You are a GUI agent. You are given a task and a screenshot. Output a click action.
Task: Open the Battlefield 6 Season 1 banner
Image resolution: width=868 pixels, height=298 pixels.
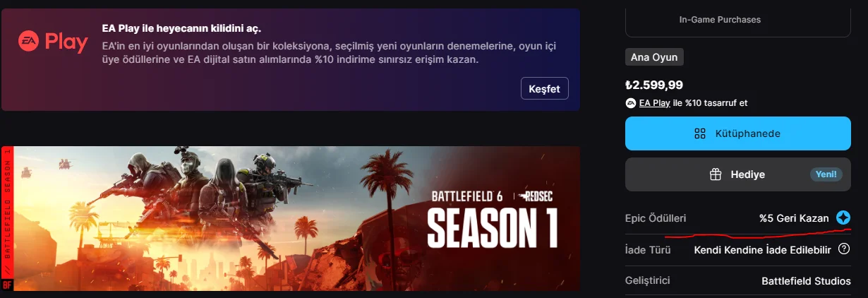[291, 218]
